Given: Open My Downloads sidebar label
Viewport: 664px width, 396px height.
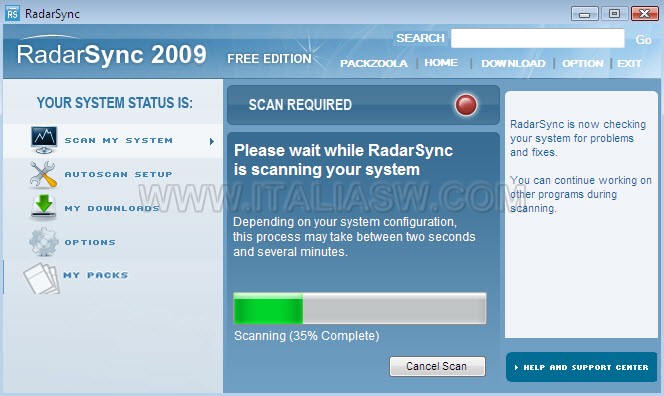Looking at the screenshot, I should [x=112, y=208].
